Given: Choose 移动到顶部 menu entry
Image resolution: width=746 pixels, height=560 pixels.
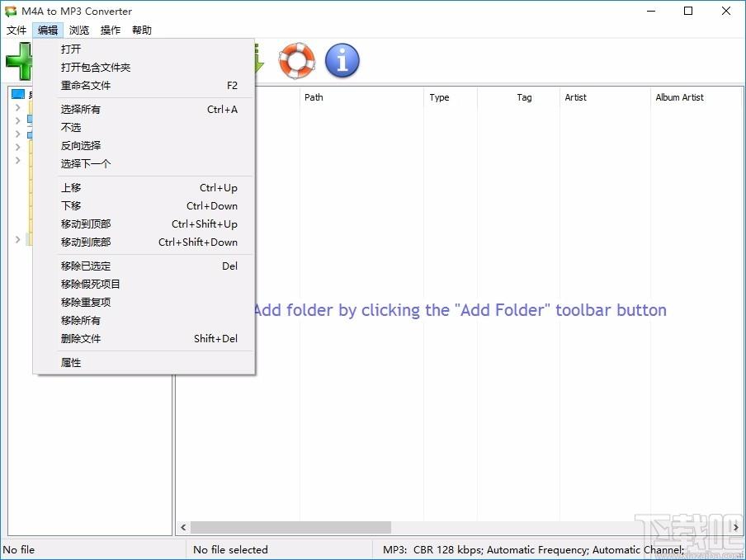Looking at the screenshot, I should click(x=144, y=224).
